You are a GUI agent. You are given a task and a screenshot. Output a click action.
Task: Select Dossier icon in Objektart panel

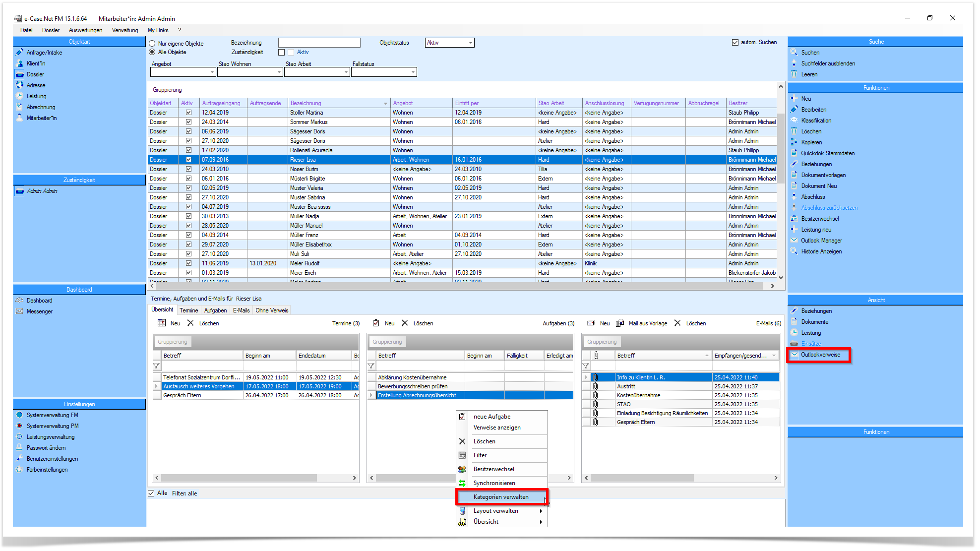coord(19,74)
